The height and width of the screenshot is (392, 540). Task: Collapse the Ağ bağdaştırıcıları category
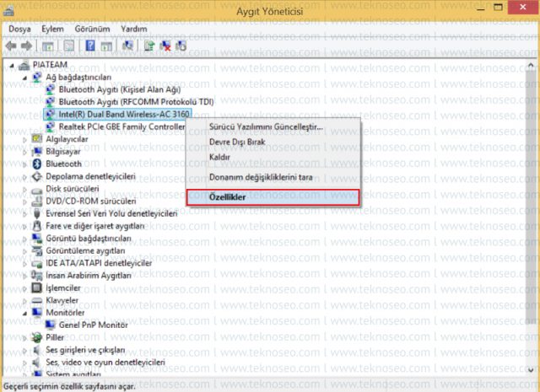[x=24, y=78]
